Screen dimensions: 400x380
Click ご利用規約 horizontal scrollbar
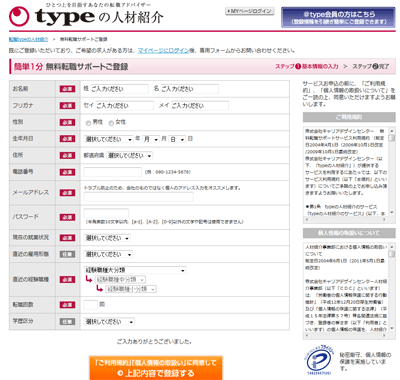point(346,219)
